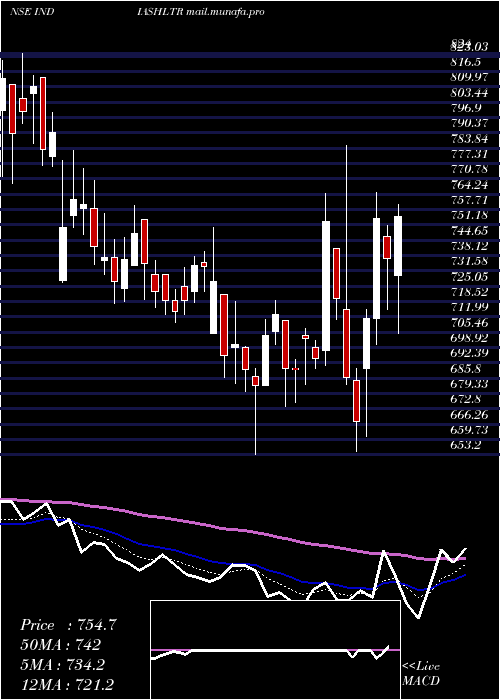
Task: Click the 679.33 price axis label
Action: (469, 384)
